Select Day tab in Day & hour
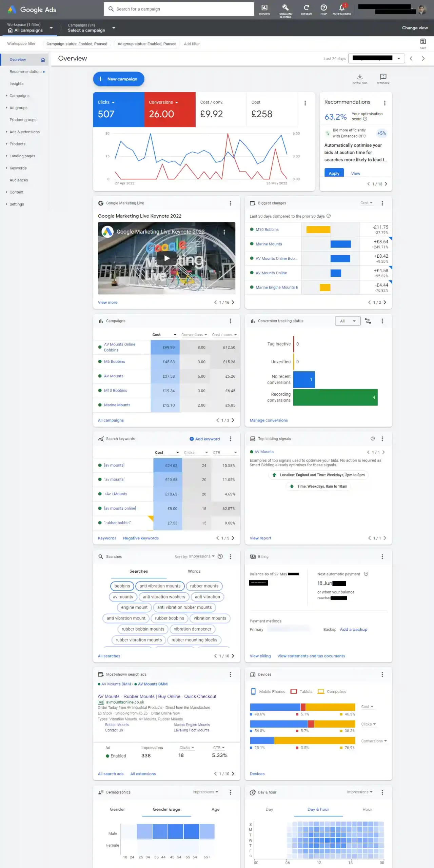This screenshot has height=868, width=434. [269, 809]
